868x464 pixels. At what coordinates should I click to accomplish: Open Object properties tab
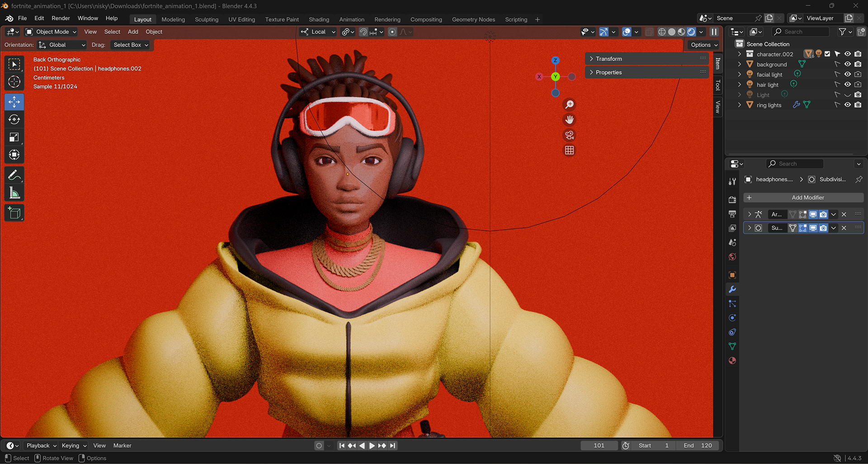[x=732, y=275]
